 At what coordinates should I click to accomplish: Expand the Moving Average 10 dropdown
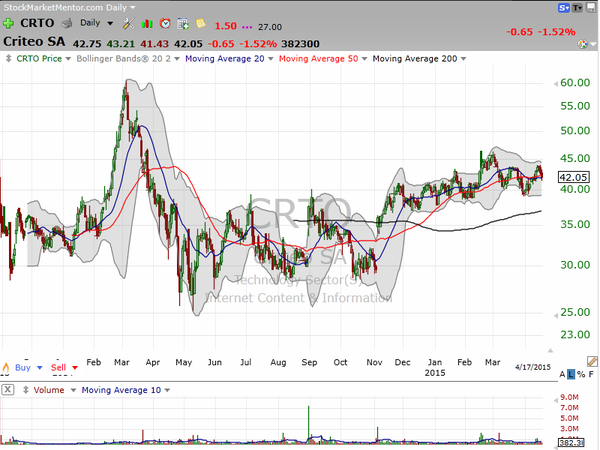tap(167, 390)
